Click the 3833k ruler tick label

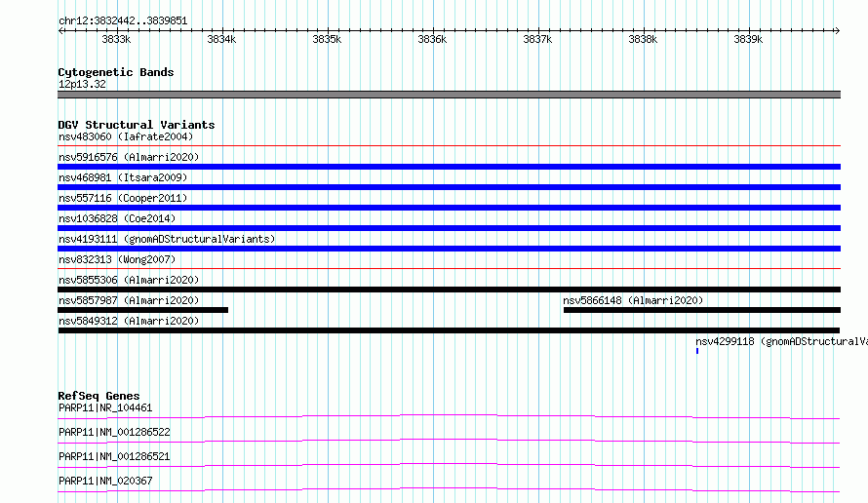[116, 39]
